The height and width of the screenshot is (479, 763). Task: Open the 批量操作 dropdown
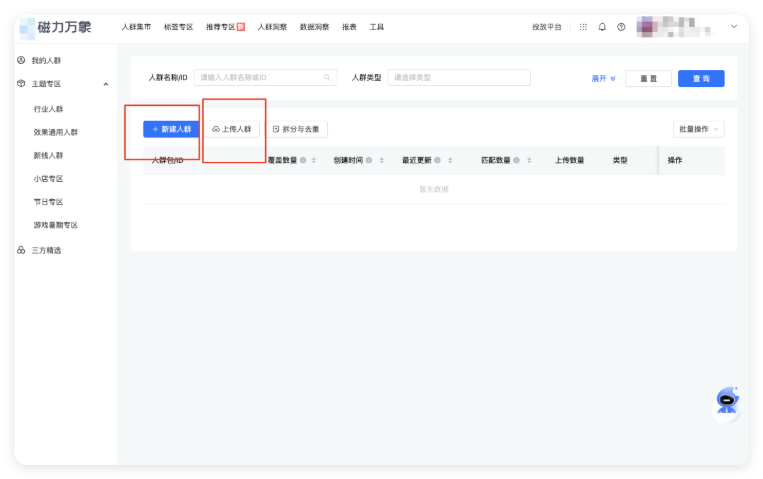[x=699, y=129]
